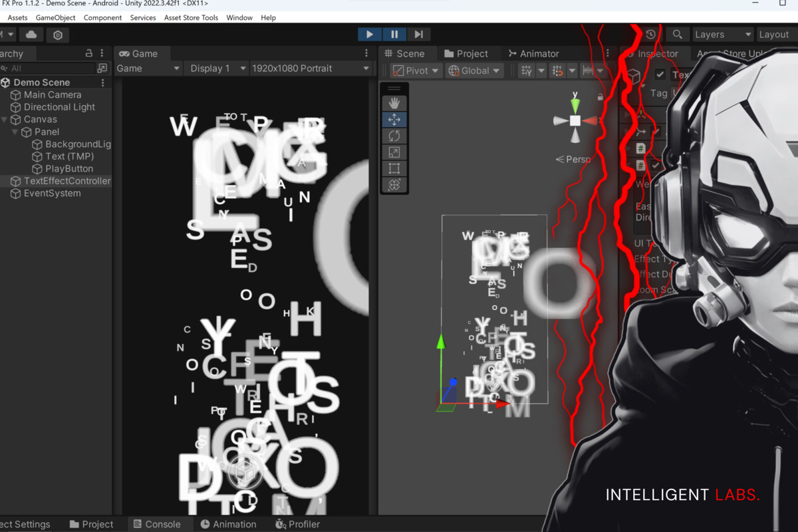Screen dimensions: 798x532
Task: Open the grid snapping dropdown arrow
Action: [541, 70]
